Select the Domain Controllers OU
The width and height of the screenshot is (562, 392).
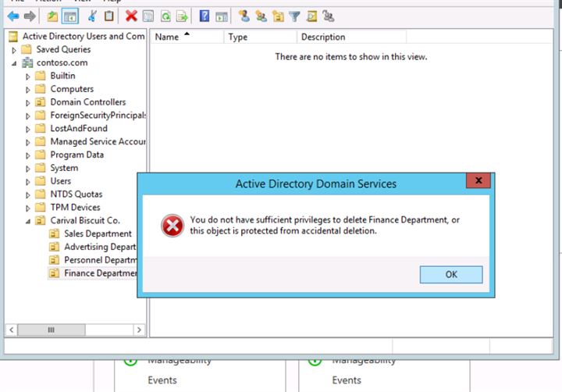tap(87, 102)
